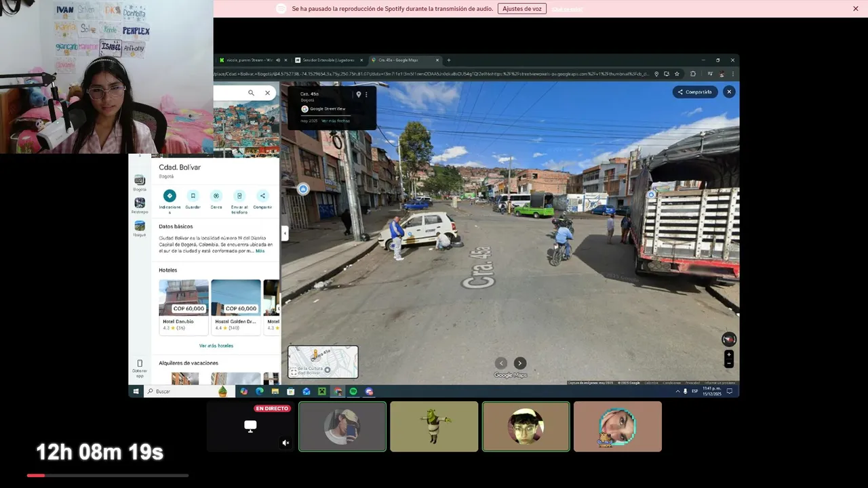
Task: Click the red progress bar under the timer
Action: point(36,475)
